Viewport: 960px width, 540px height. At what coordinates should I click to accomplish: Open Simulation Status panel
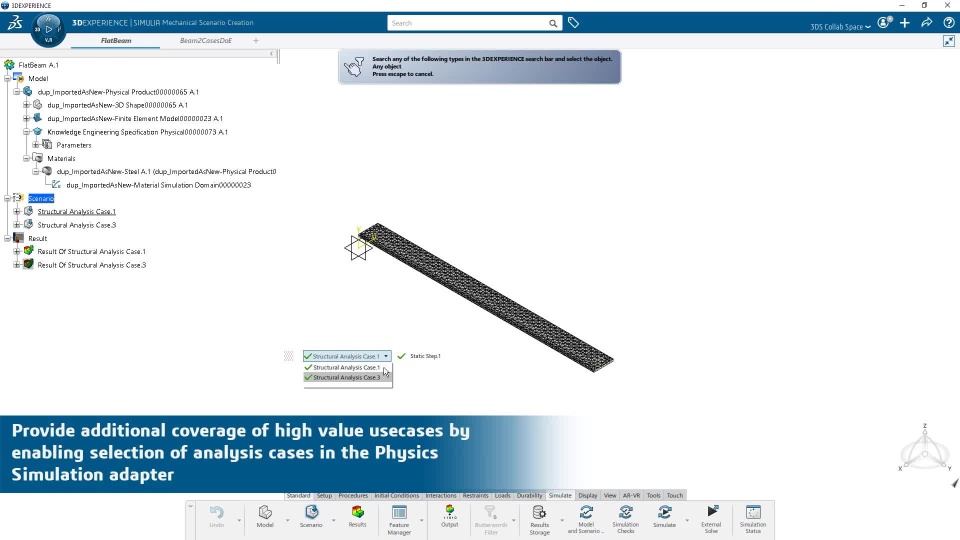(753, 519)
